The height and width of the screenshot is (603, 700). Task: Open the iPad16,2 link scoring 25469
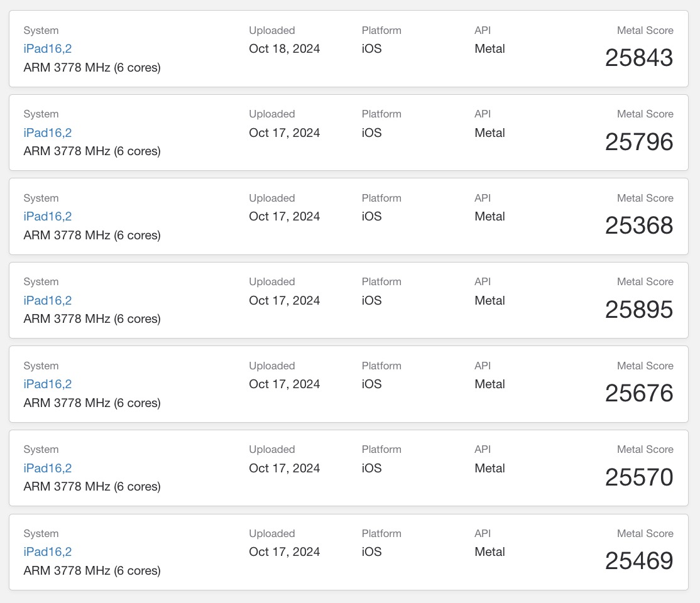tap(48, 551)
